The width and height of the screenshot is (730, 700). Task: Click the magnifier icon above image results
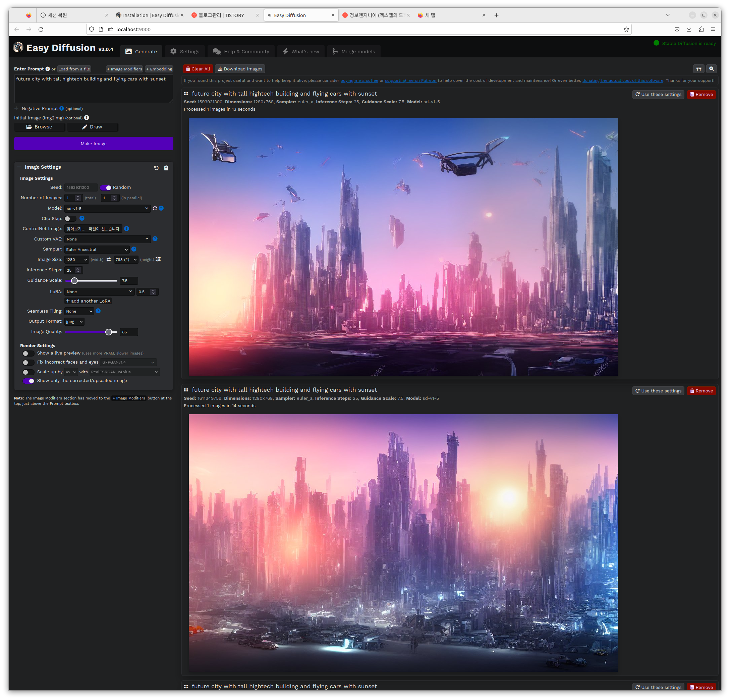711,69
